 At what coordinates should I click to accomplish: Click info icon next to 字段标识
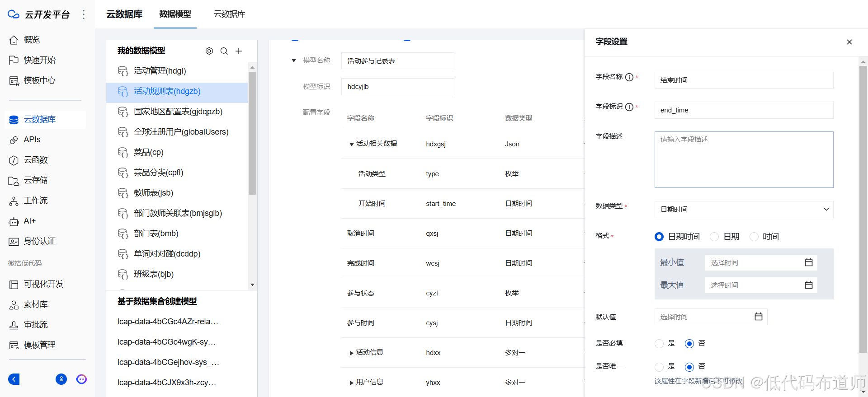[629, 107]
